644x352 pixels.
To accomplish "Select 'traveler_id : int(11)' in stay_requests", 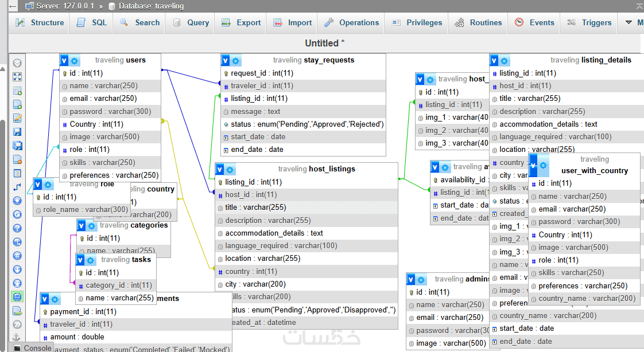I will [304, 86].
